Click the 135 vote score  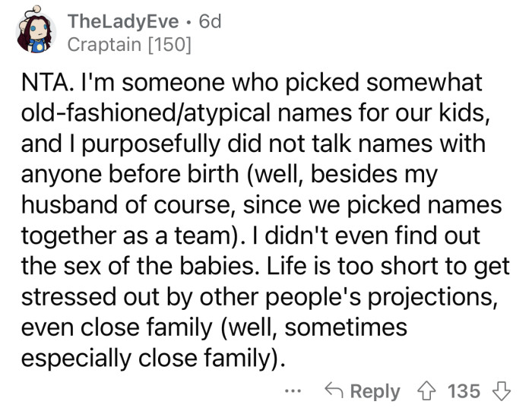pos(464,391)
